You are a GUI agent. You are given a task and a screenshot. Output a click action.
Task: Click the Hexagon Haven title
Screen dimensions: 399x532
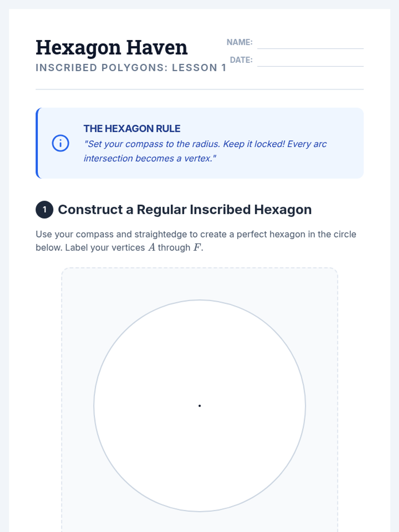pos(112,48)
